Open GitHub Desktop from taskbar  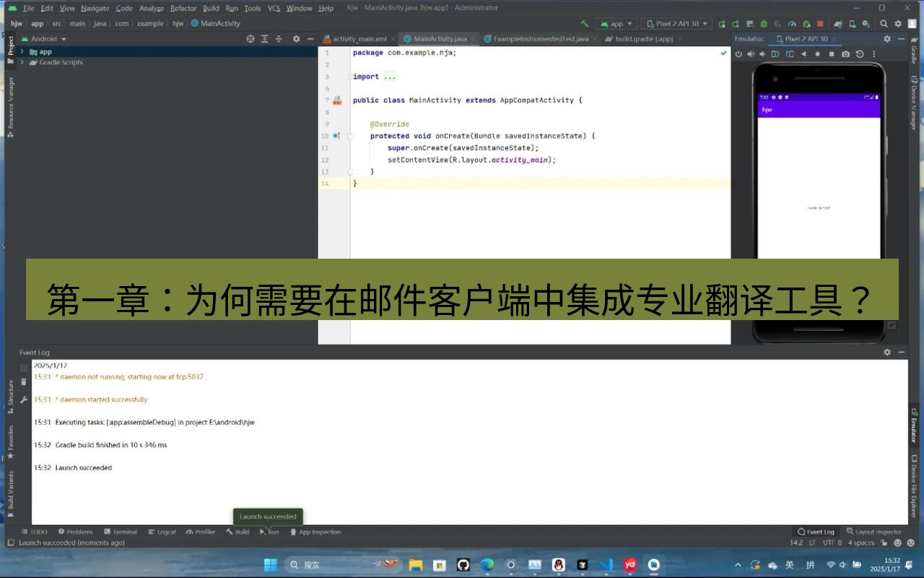(463, 564)
